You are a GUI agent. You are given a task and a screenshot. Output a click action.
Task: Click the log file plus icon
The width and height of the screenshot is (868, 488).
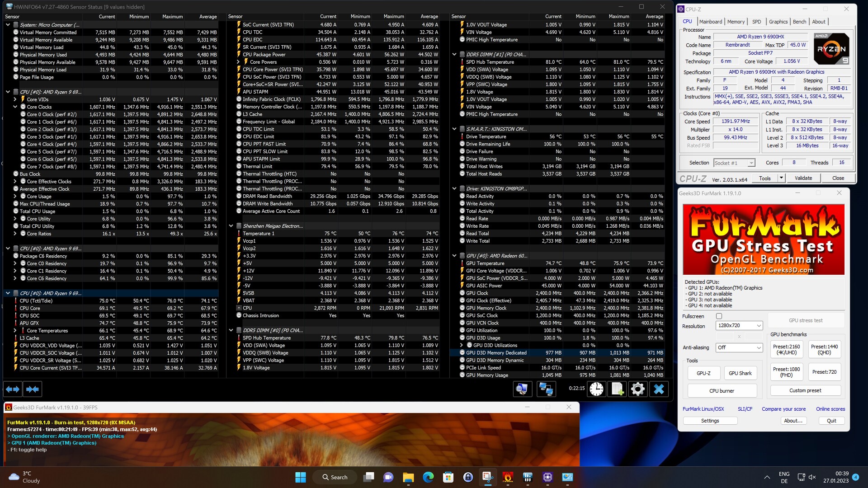pos(618,389)
